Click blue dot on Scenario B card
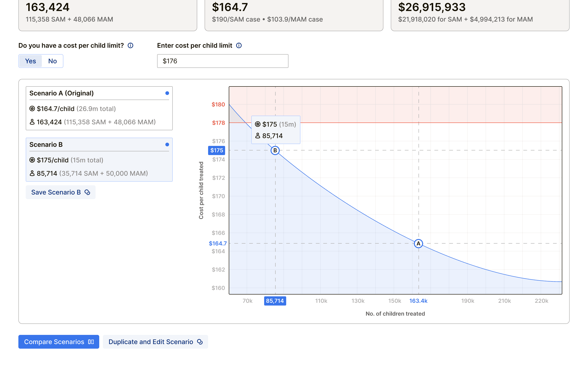Viewport: 588px width, 367px height. coord(167,145)
